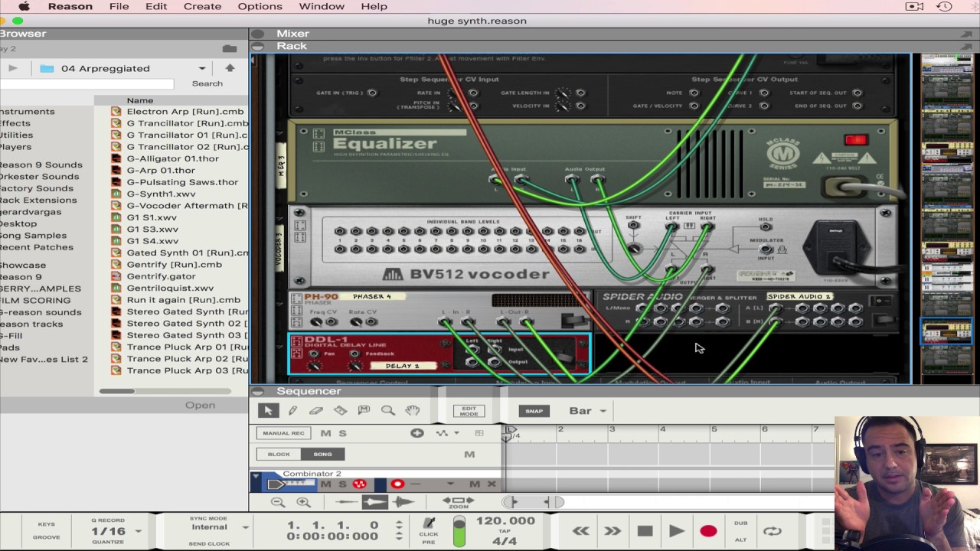Open the Combinator 2 lane dropdown arrow
Viewport: 980px width, 551px height.
450,484
